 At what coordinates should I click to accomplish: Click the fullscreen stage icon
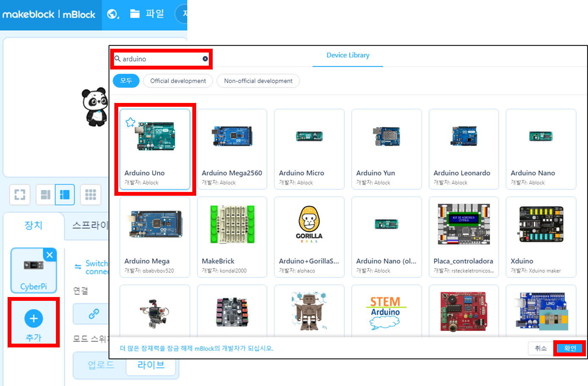pos(19,194)
